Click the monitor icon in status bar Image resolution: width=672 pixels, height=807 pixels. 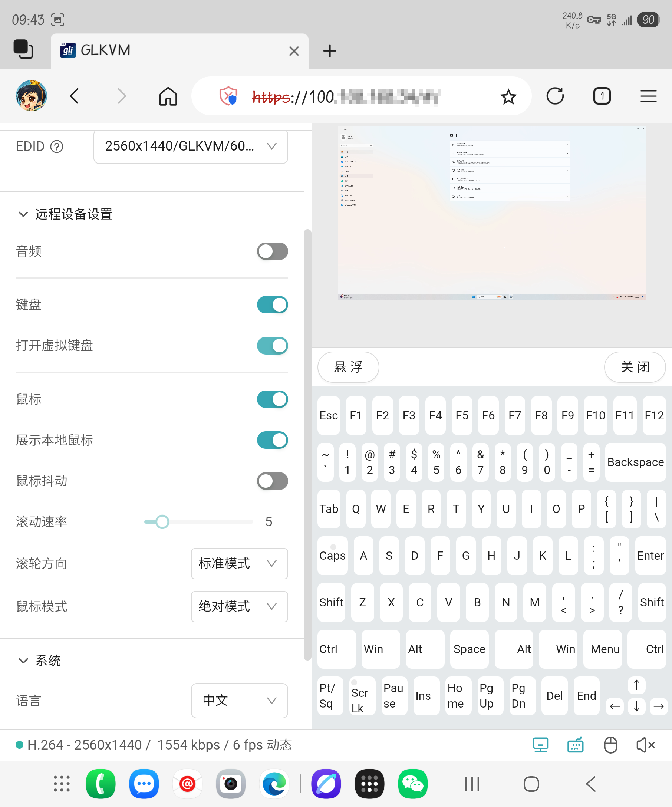click(x=540, y=745)
